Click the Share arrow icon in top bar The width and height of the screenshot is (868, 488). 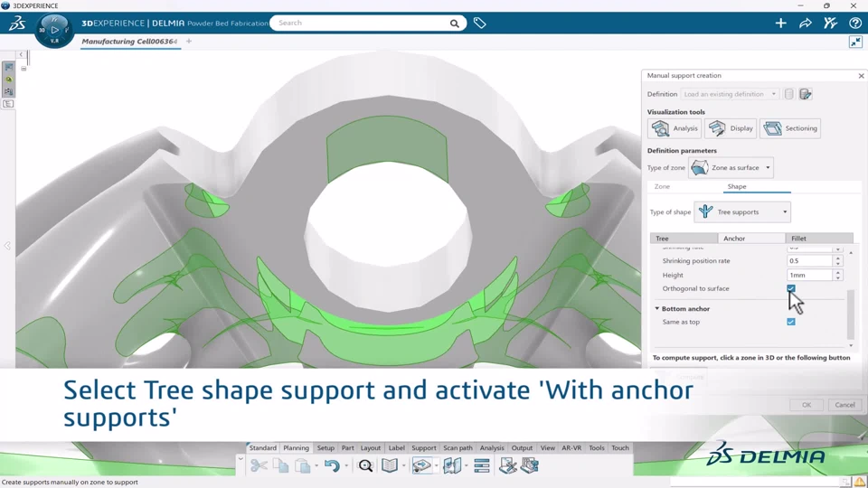[x=805, y=23]
